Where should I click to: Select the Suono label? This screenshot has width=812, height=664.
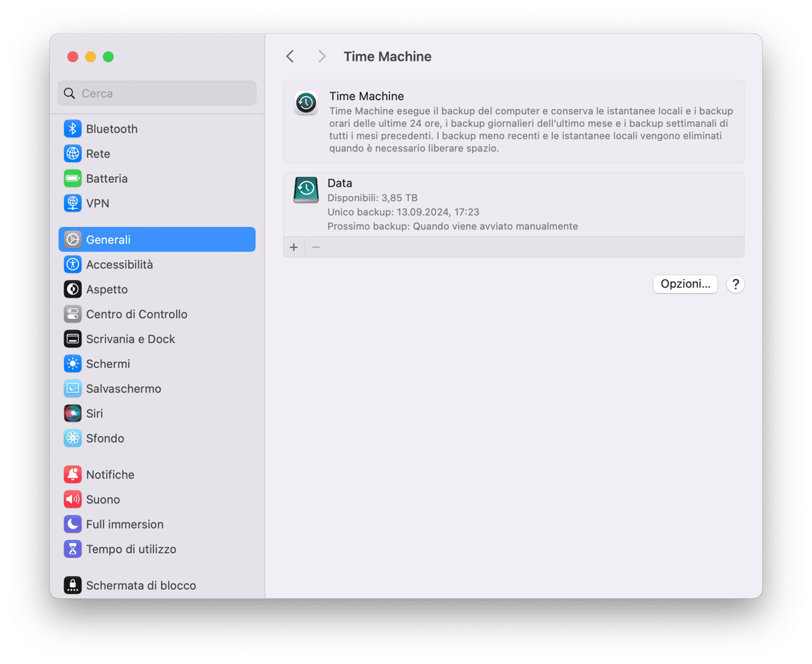103,499
